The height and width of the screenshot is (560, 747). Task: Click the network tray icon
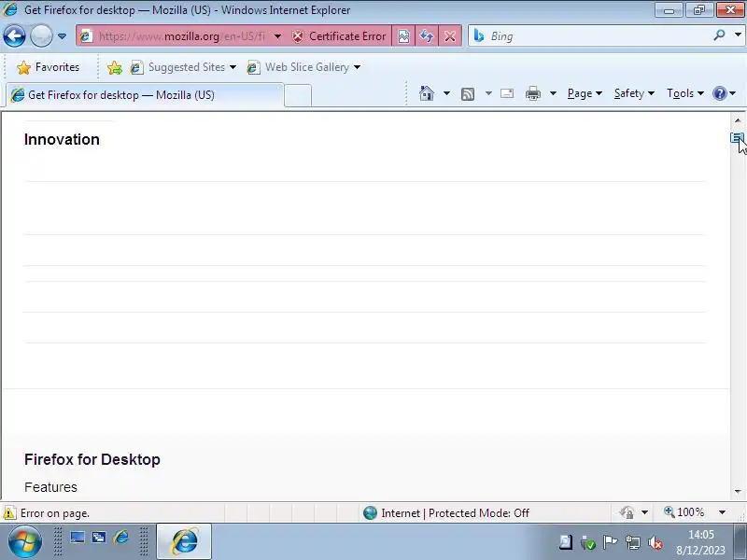633,542
